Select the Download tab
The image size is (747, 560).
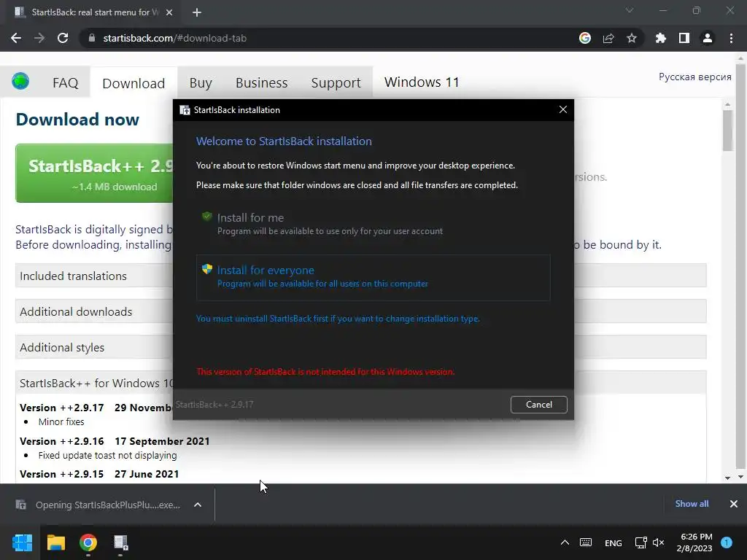(134, 83)
